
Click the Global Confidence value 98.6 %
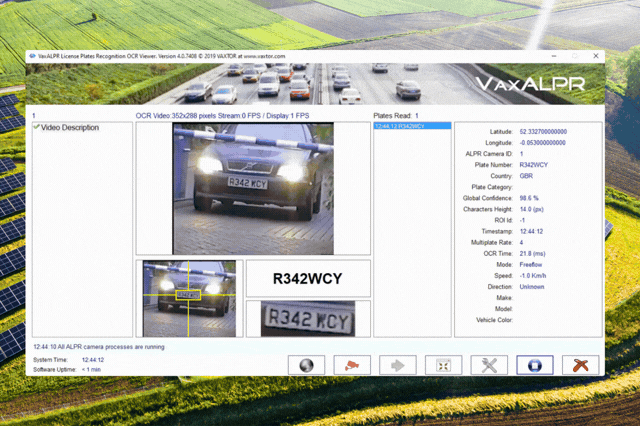(529, 198)
